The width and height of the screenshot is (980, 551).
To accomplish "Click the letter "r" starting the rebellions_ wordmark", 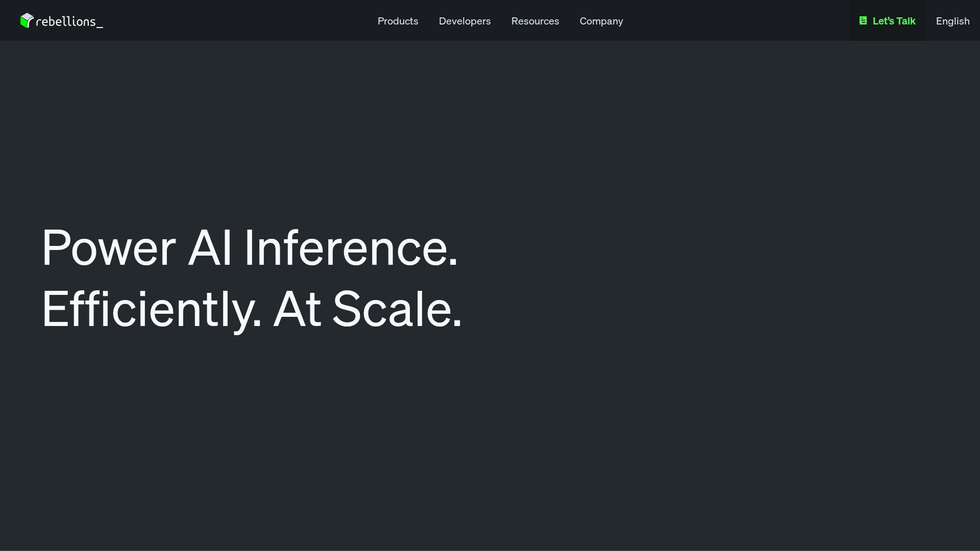I will pyautogui.click(x=39, y=22).
